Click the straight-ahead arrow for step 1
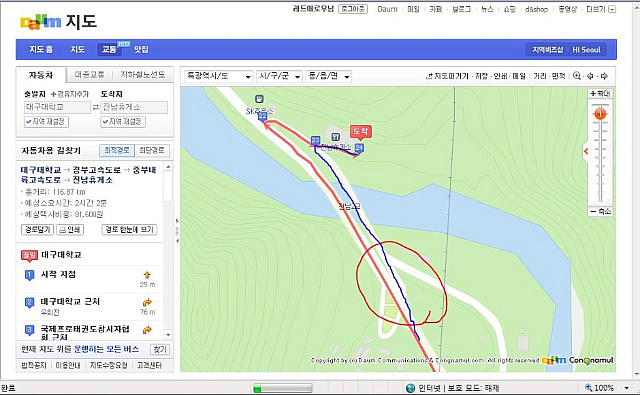The image size is (640, 395). [x=147, y=275]
